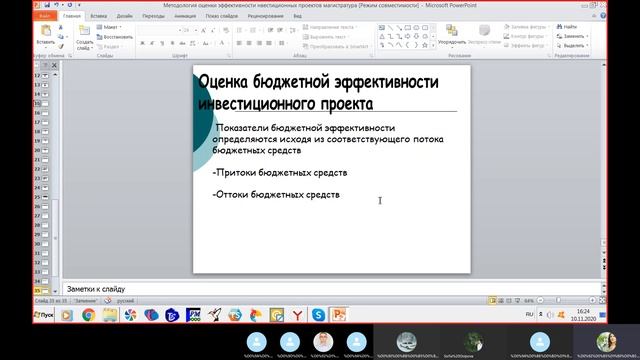Click the Заменить (Replace) button
The image size is (640, 360).
click(571, 36)
